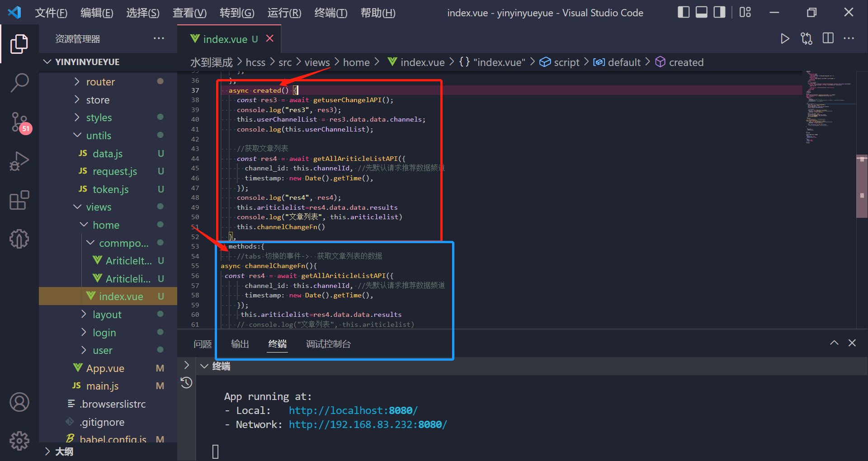This screenshot has width=868, height=461.
Task: Open the Manage settings gear icon
Action: pyautogui.click(x=19, y=441)
